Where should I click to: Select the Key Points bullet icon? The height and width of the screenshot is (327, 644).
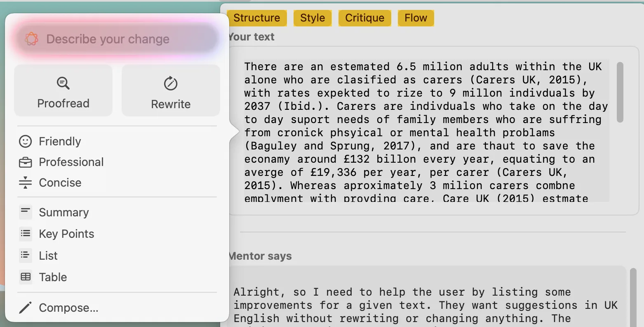[x=25, y=234]
